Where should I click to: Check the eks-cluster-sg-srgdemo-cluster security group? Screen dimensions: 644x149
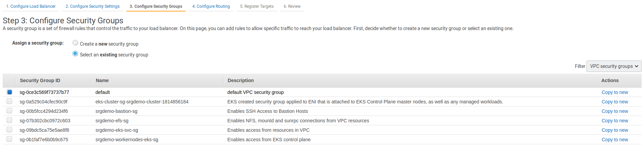[9, 101]
